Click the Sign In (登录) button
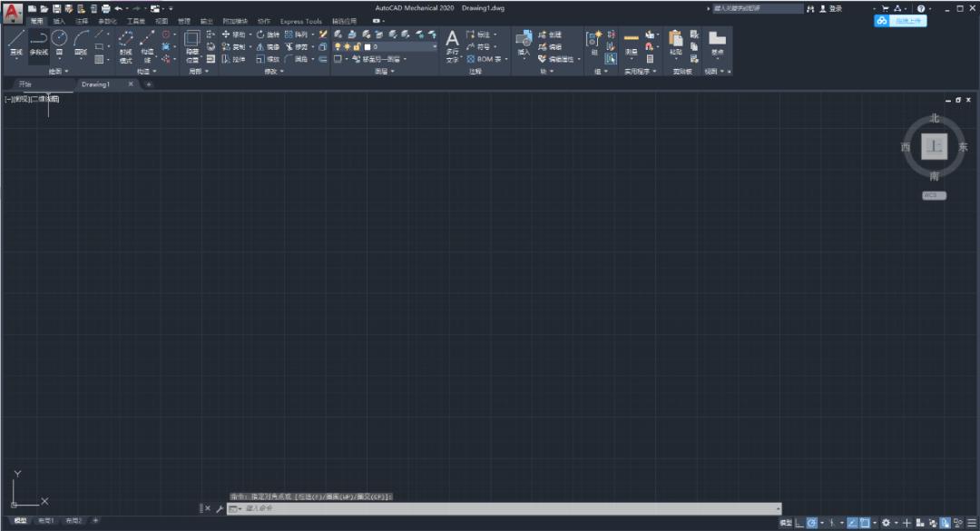980x531 pixels. tap(830, 8)
